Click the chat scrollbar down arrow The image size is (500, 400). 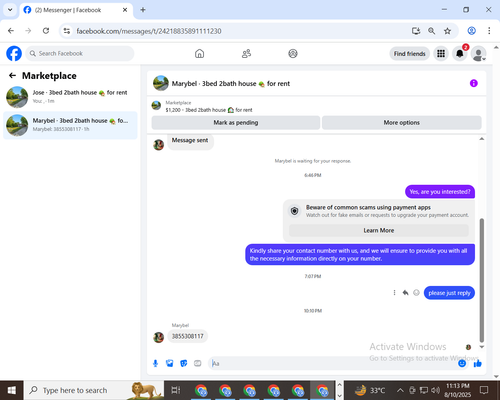click(x=482, y=347)
